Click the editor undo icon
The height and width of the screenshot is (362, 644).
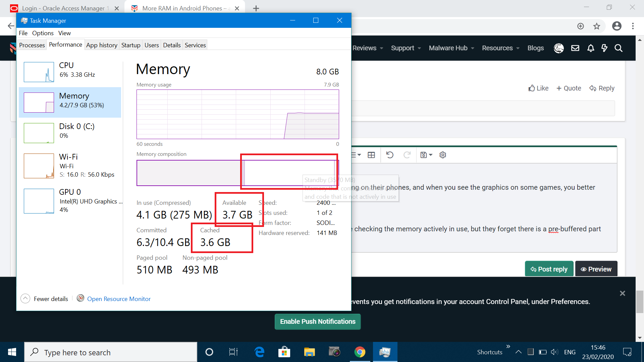point(389,155)
